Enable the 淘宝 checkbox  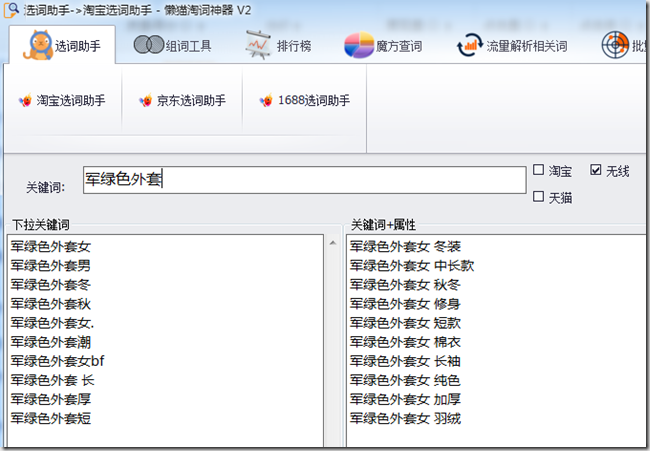(539, 171)
